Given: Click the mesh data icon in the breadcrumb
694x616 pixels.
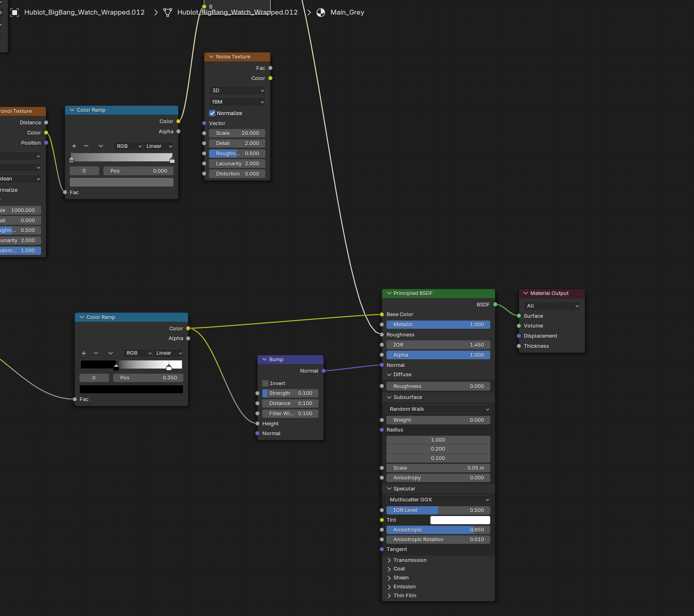Looking at the screenshot, I should coord(168,13).
